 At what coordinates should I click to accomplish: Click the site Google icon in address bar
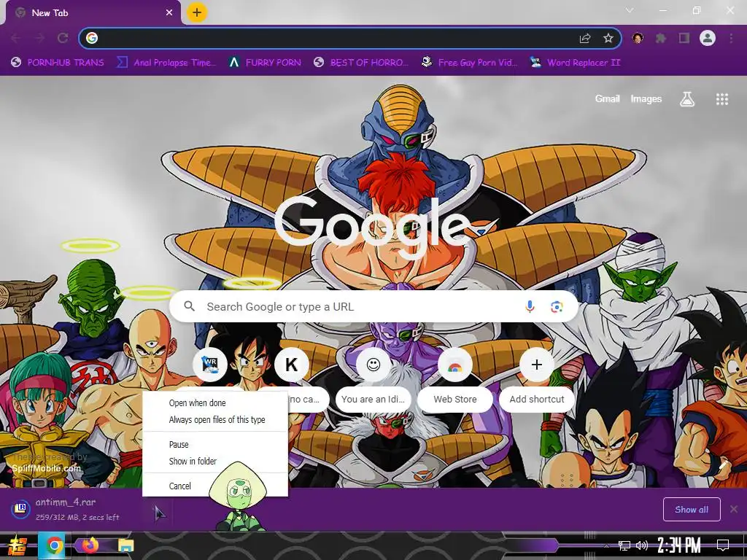(x=92, y=38)
